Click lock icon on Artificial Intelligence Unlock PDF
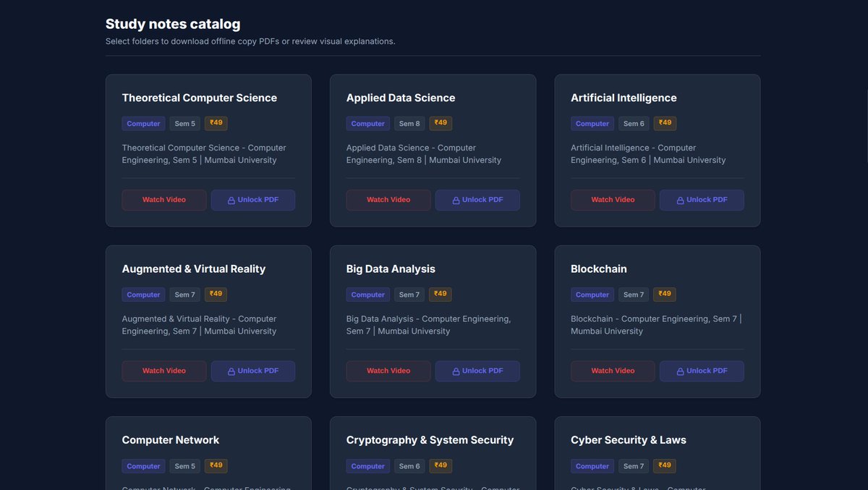 coord(681,200)
